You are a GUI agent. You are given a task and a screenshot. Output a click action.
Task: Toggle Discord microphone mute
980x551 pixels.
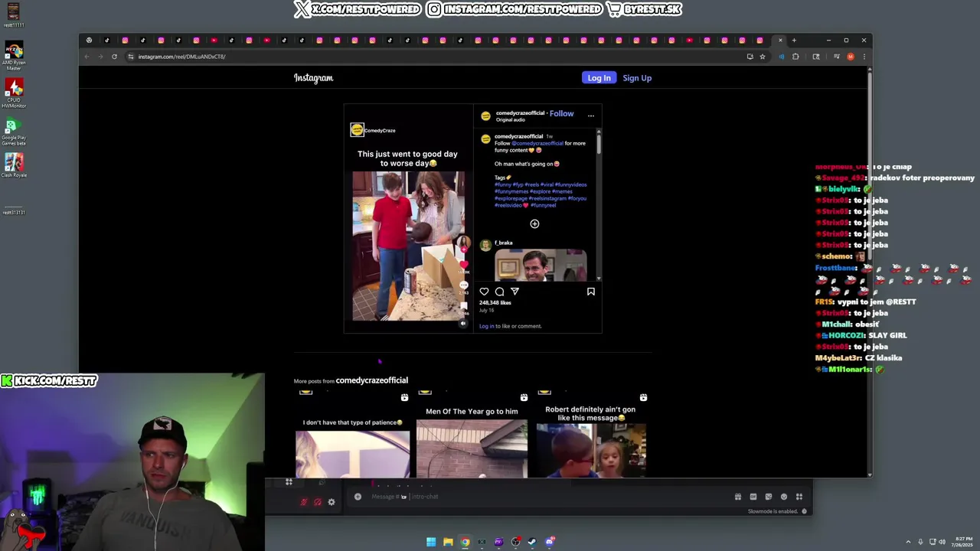tap(304, 502)
